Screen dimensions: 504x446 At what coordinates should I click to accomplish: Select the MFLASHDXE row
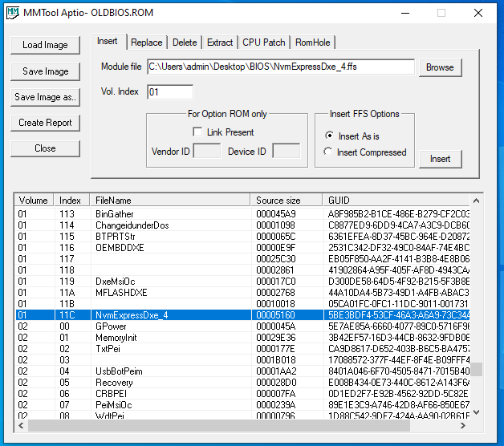(242, 293)
